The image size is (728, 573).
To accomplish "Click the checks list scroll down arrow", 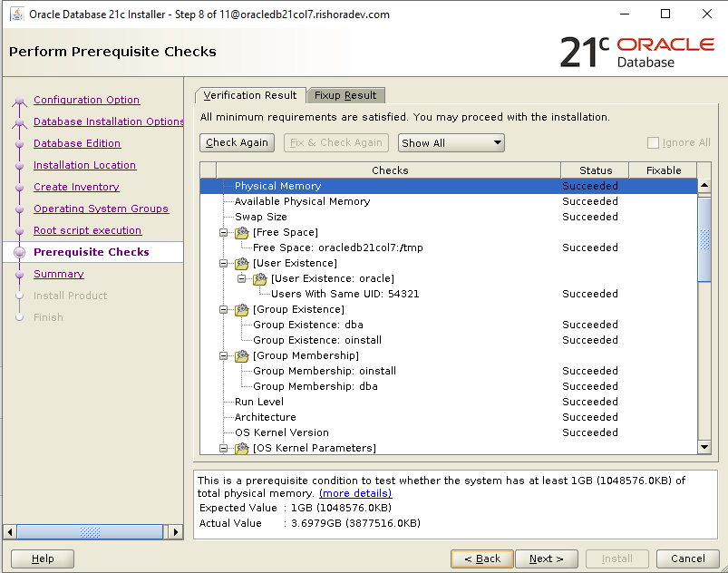I will tap(704, 447).
